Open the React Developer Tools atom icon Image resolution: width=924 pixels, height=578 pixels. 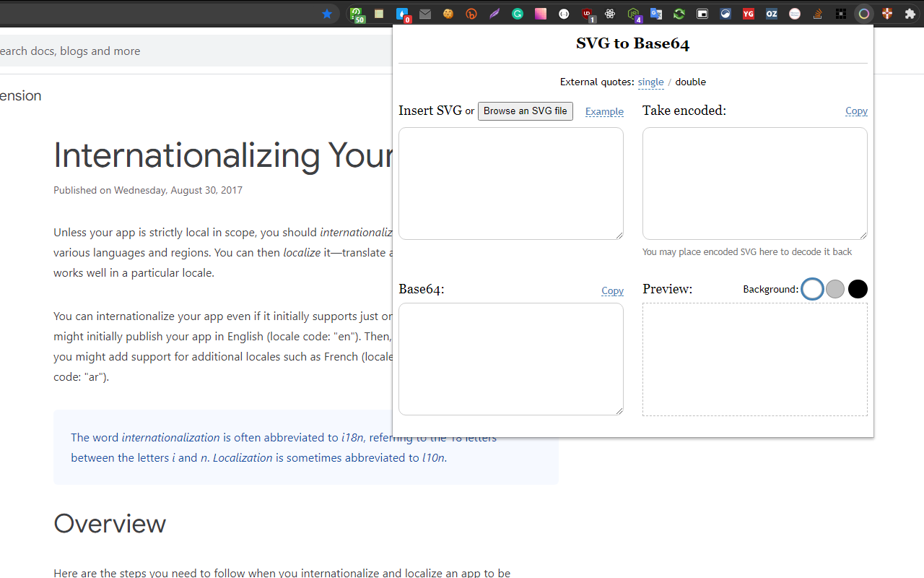(610, 14)
